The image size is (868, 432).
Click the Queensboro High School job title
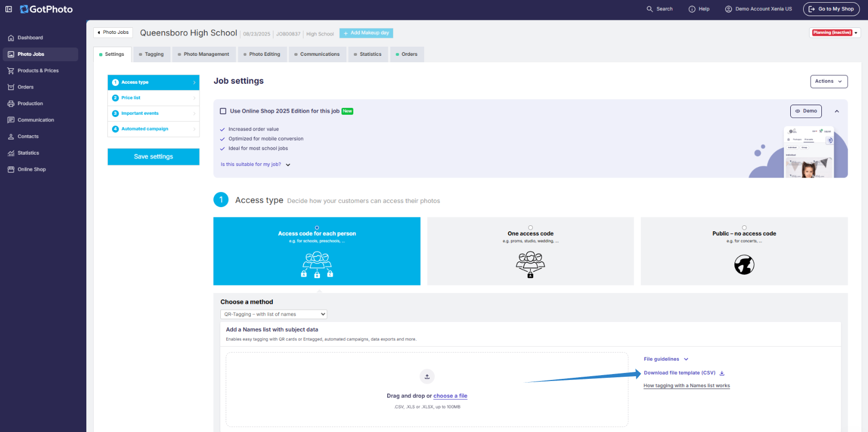point(189,33)
